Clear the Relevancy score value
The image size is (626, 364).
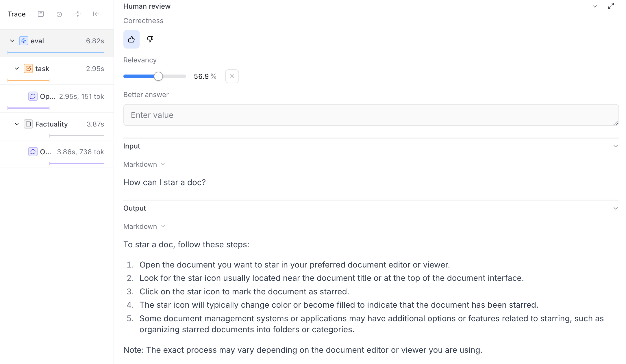point(232,76)
